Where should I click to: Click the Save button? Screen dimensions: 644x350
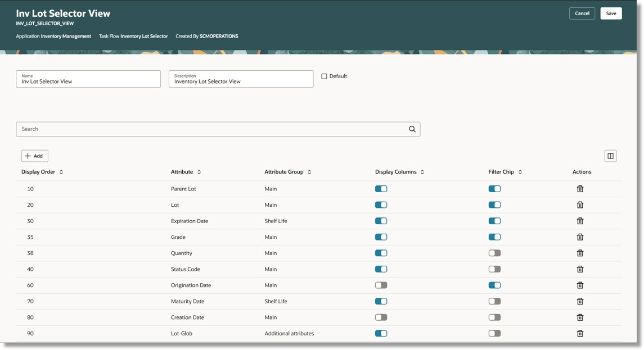point(611,13)
